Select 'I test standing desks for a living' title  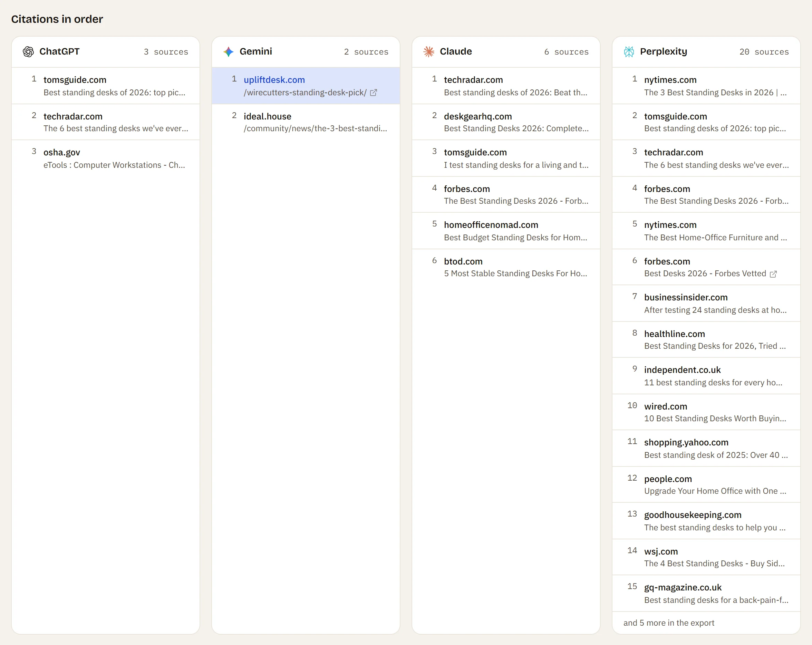pos(516,165)
